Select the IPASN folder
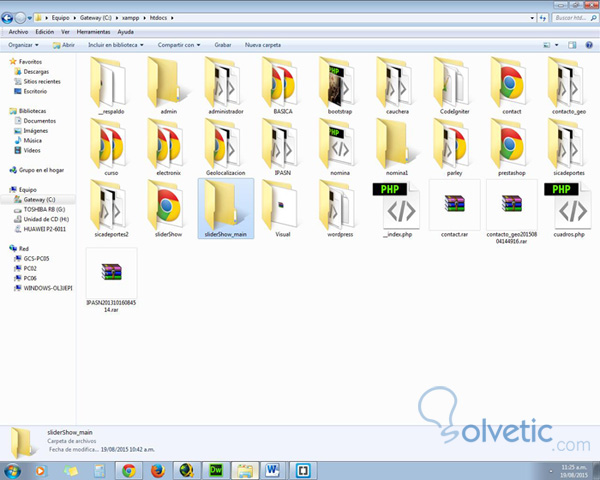Viewport: 600px width, 480px height. point(283,147)
